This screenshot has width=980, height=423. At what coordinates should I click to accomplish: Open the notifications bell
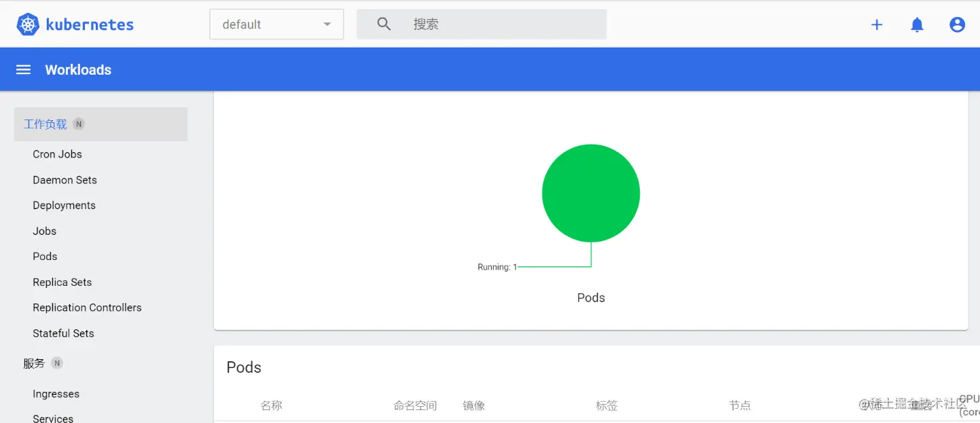coord(917,24)
